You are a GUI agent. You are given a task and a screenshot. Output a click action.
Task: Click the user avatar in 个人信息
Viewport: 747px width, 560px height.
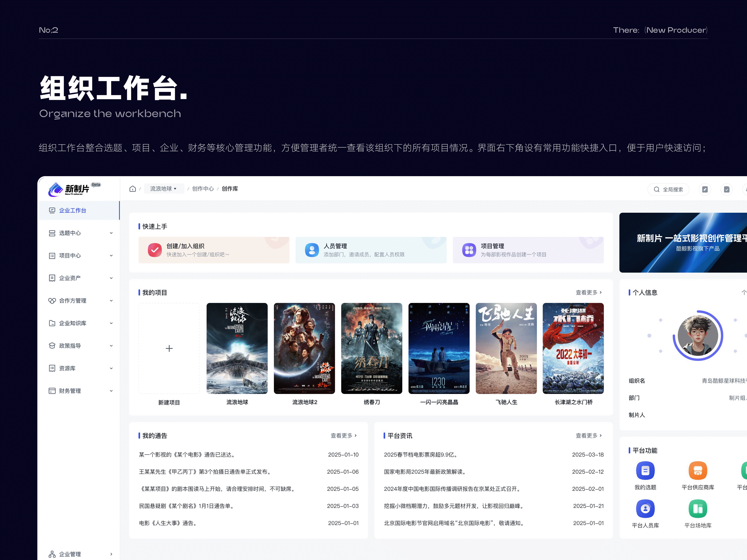tap(698, 336)
